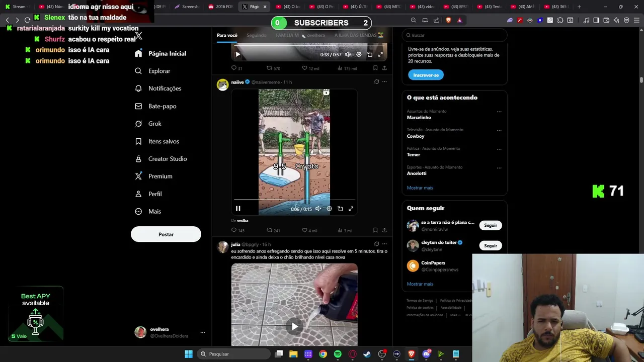Click Mostrar mais under Quem seguir

[x=420, y=284]
